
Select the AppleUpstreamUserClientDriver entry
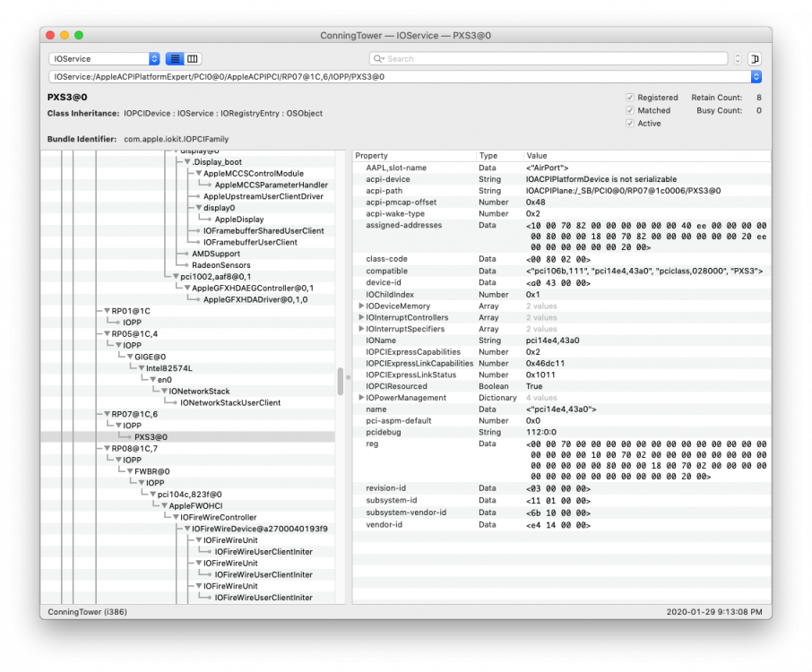[x=263, y=196]
